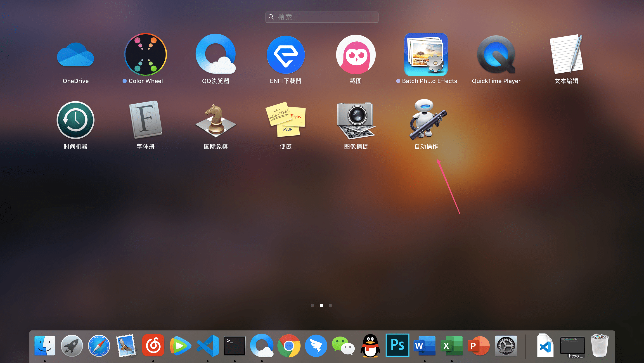Viewport: 644px width, 363px height.
Task: Open Safari from the Dock
Action: (99, 346)
